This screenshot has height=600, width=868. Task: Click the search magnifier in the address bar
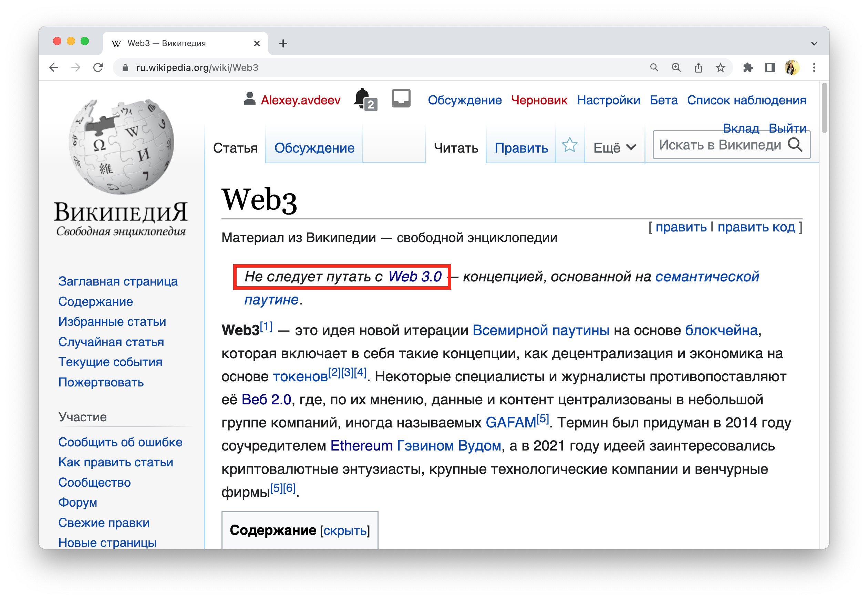tap(654, 68)
